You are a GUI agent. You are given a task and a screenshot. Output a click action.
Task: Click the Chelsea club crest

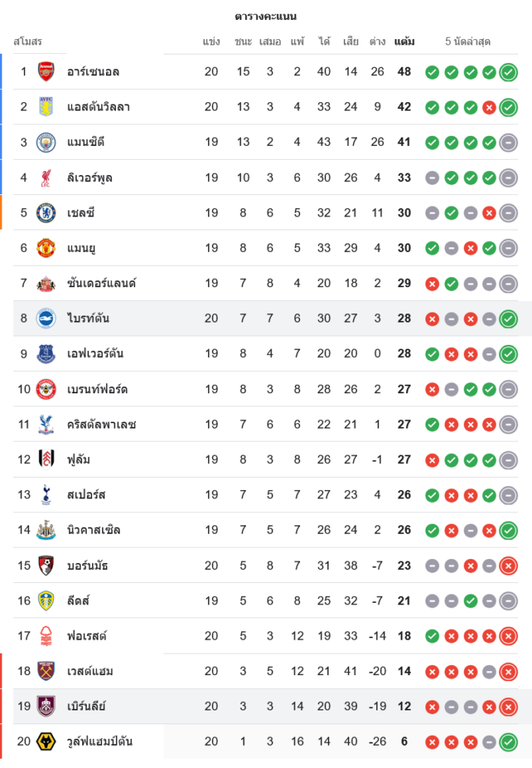point(46,213)
